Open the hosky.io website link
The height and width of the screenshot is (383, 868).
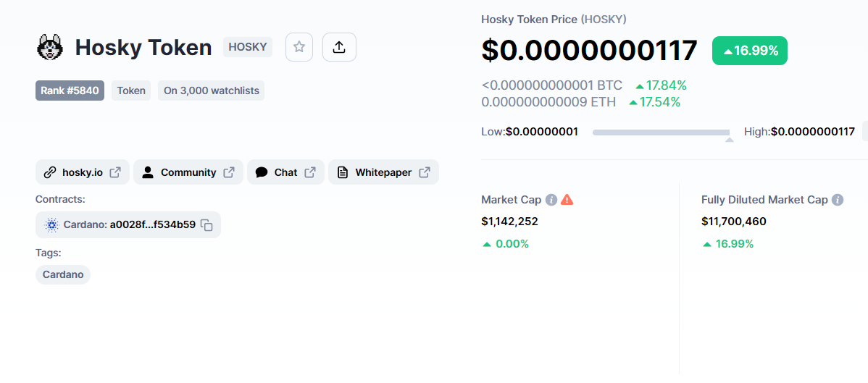click(83, 172)
